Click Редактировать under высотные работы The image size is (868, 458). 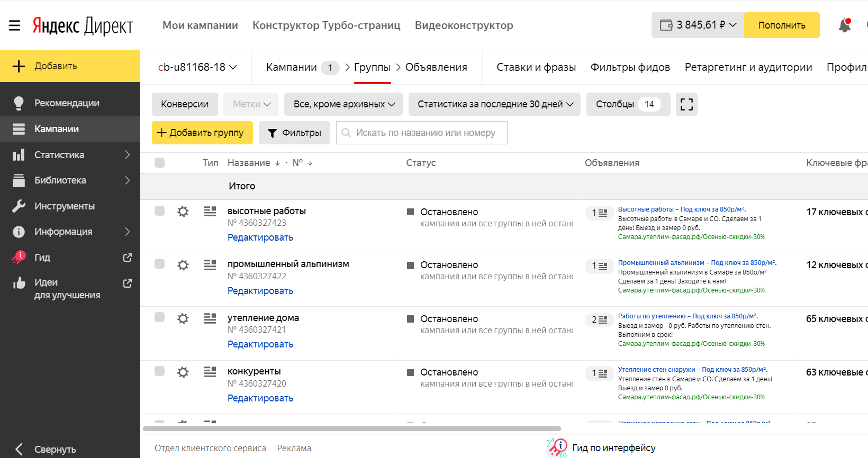[260, 237]
